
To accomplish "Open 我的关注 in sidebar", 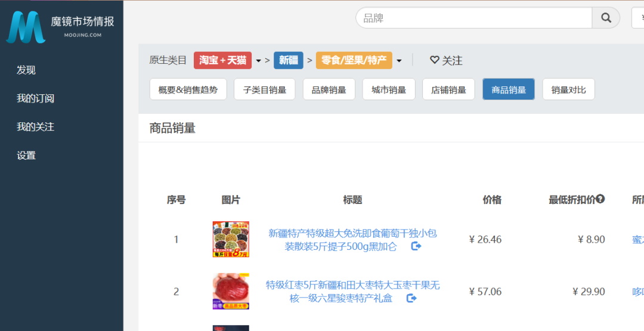I will pos(35,127).
